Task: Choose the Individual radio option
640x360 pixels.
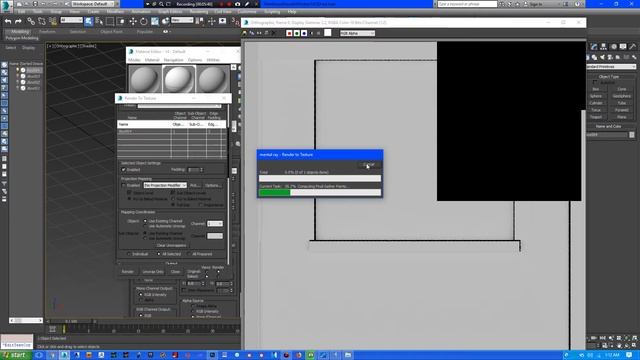Action: (129, 254)
